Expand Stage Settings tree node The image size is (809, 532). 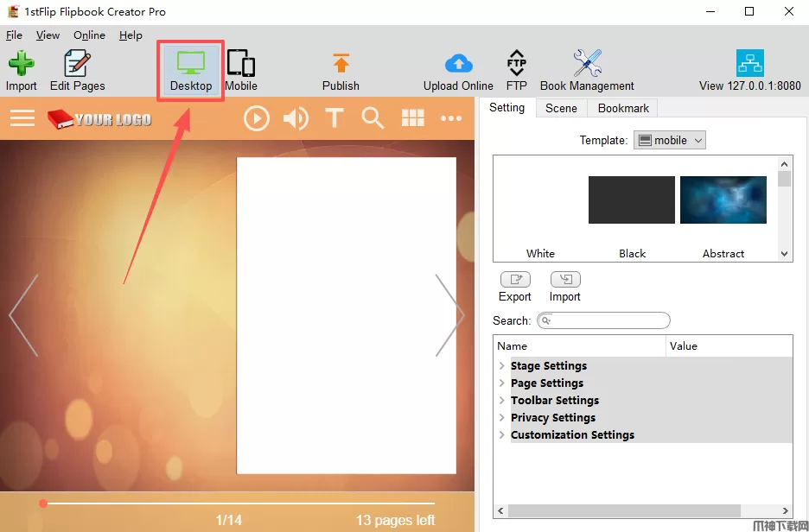coord(502,366)
